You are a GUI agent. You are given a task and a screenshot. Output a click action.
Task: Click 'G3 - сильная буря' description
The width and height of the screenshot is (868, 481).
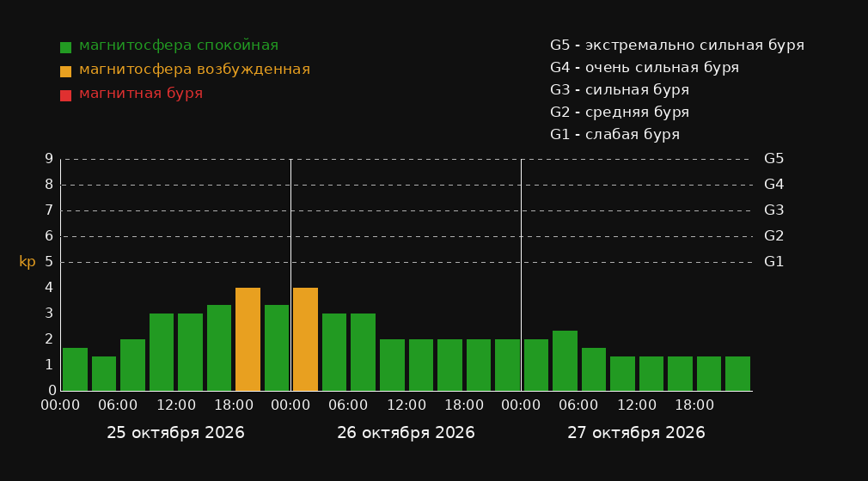[x=620, y=89]
